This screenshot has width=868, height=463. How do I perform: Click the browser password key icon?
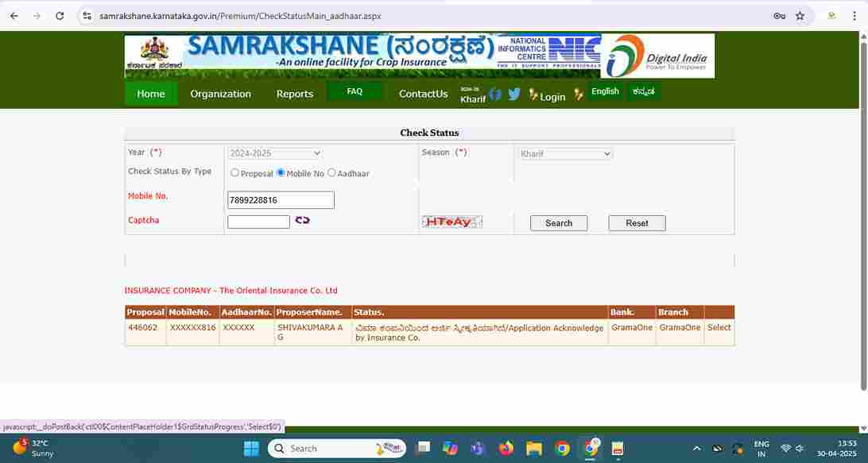pos(779,16)
